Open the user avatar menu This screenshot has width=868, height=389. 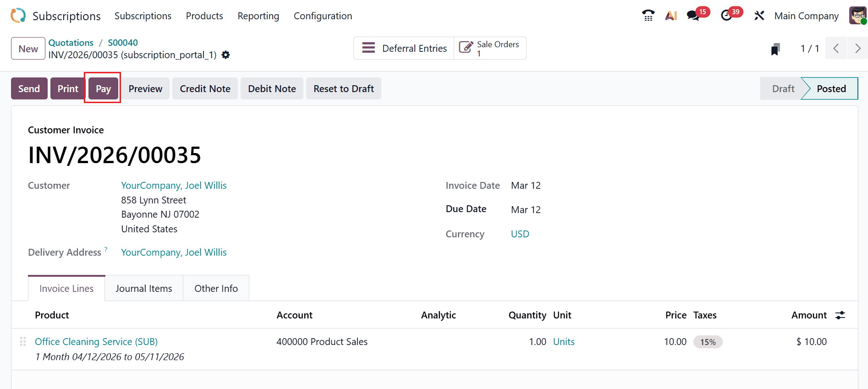pos(857,16)
